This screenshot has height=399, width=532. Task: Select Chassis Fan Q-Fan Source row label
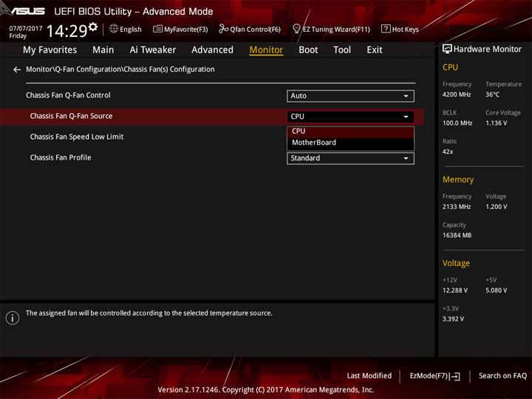coord(71,116)
